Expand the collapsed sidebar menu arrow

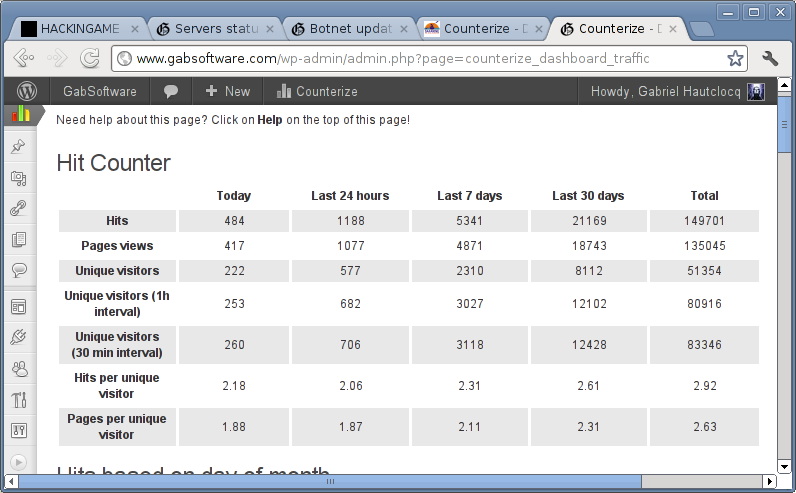[x=18, y=462]
